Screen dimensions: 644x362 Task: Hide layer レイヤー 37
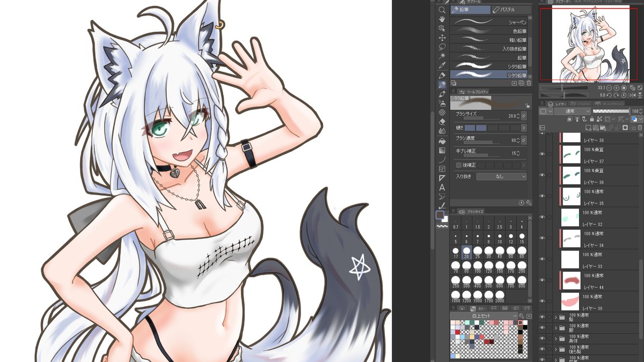[542, 154]
